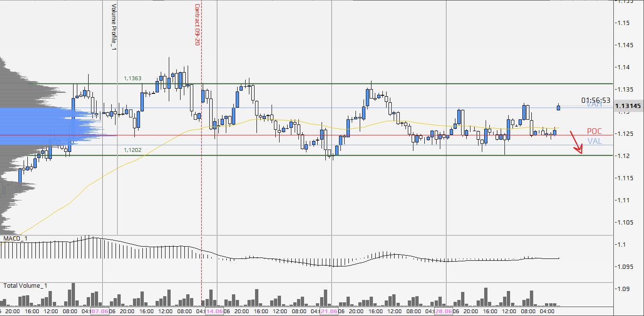This screenshot has height=316, width=644.
Task: Click the red downward arrow drawing
Action: point(577,142)
